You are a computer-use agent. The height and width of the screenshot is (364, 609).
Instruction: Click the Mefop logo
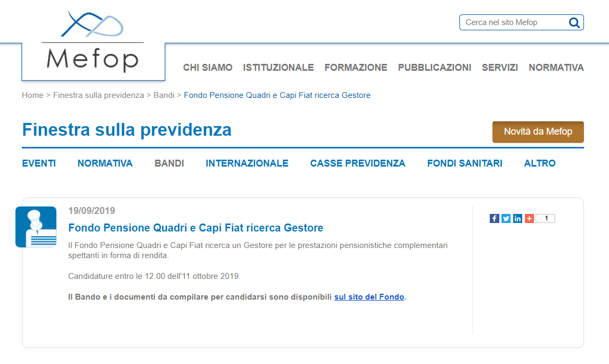93,42
